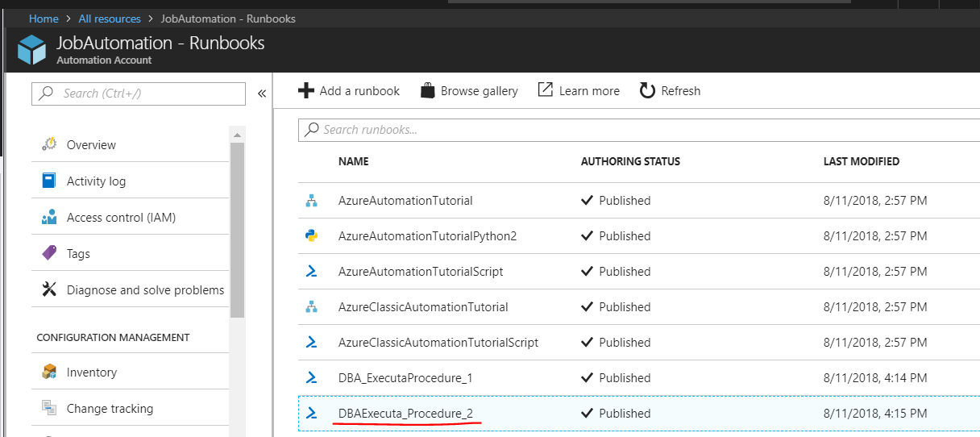
Task: Click in the Search runbooks field
Action: click(637, 130)
